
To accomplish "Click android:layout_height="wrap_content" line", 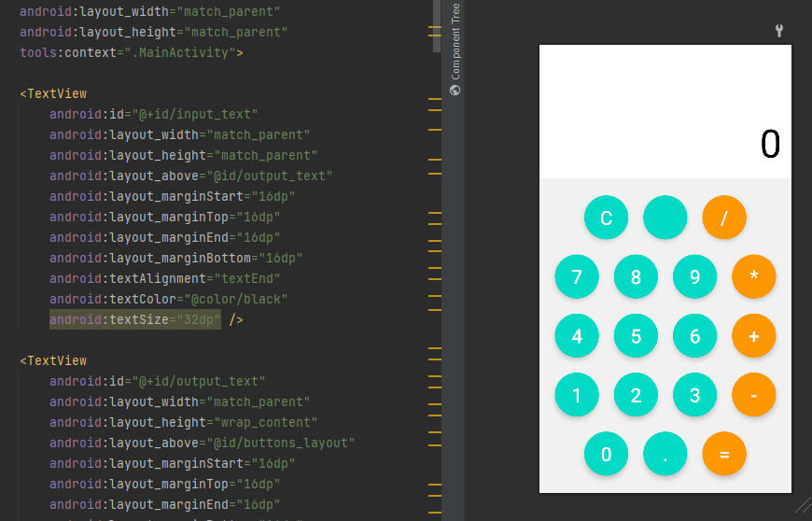I will pyautogui.click(x=183, y=422).
